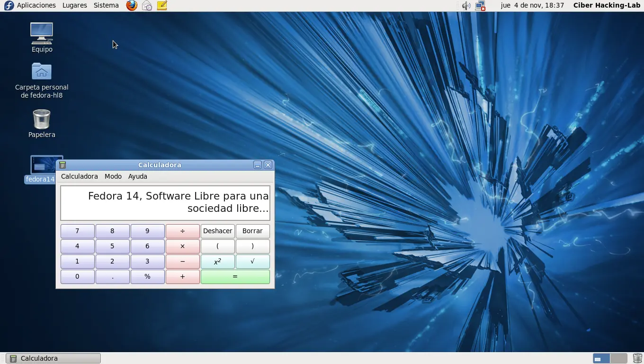Click the plus button

coord(183,277)
